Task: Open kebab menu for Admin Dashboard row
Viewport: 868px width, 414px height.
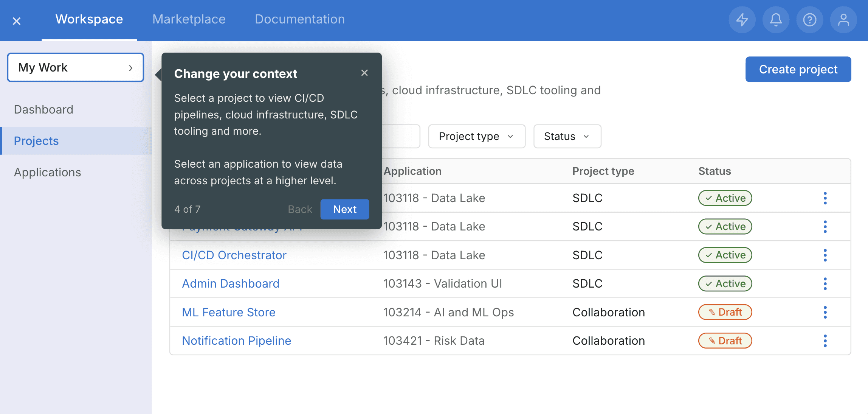Action: [825, 283]
